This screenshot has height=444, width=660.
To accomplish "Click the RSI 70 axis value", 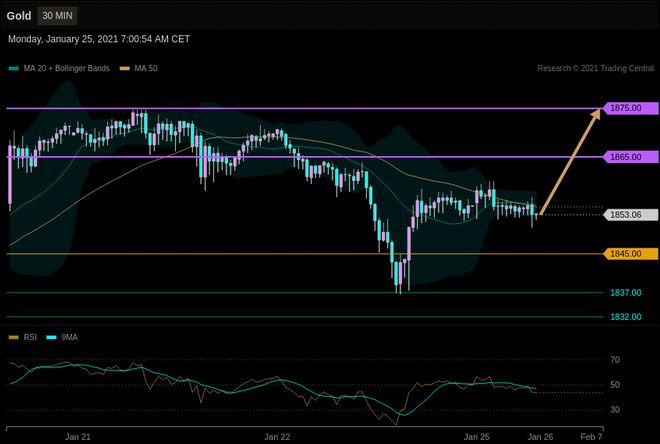I will 615,360.
